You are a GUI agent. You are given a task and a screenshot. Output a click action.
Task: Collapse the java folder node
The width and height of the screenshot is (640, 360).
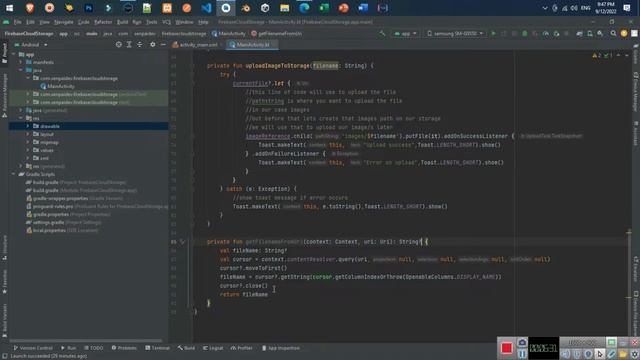(21, 70)
